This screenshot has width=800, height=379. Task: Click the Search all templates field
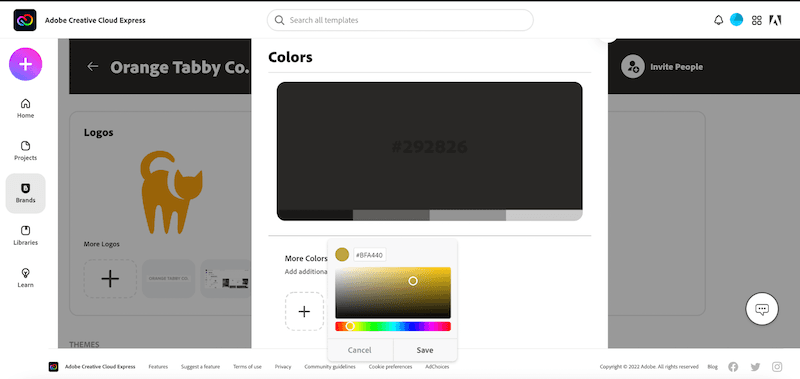click(x=400, y=20)
